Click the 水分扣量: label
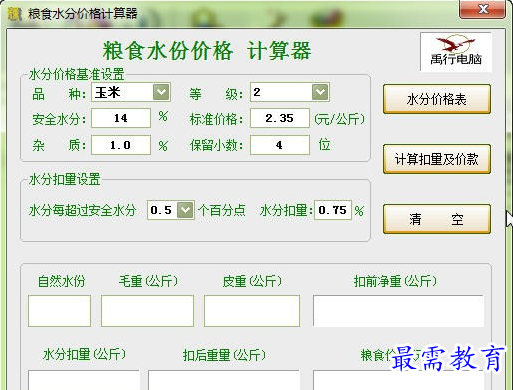This screenshot has width=513, height=390. tap(287, 211)
